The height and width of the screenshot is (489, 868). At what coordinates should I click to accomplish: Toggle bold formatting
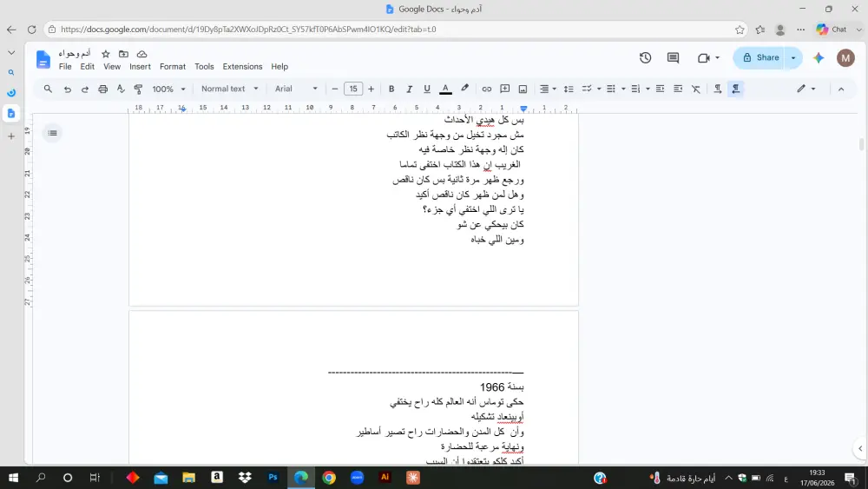point(391,89)
